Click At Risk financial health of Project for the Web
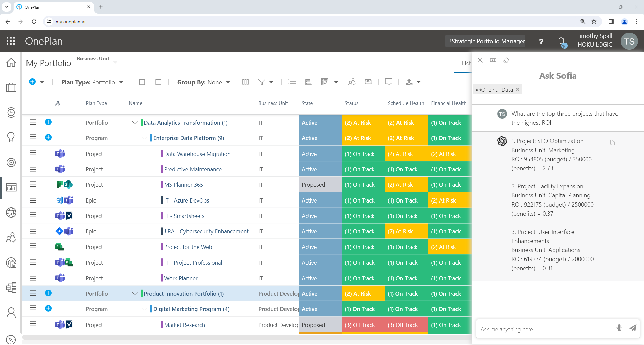Viewport: 644px width, 345px height. 450,247
